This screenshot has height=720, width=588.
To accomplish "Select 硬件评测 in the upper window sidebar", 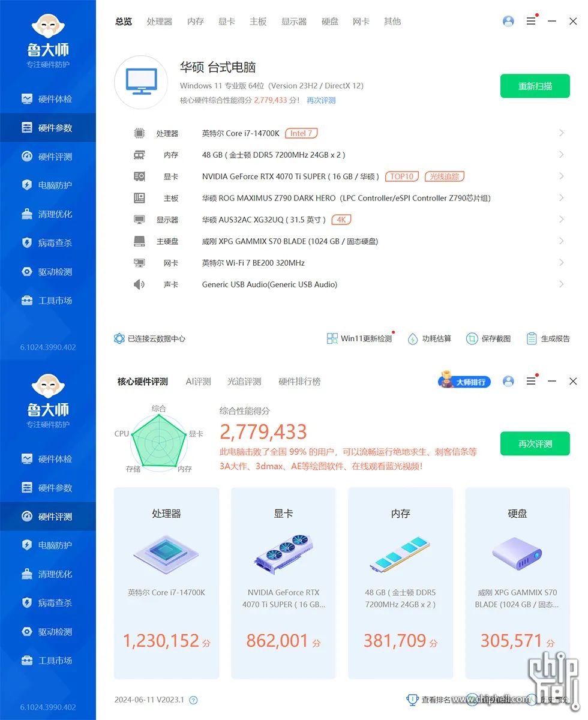I will click(x=48, y=157).
